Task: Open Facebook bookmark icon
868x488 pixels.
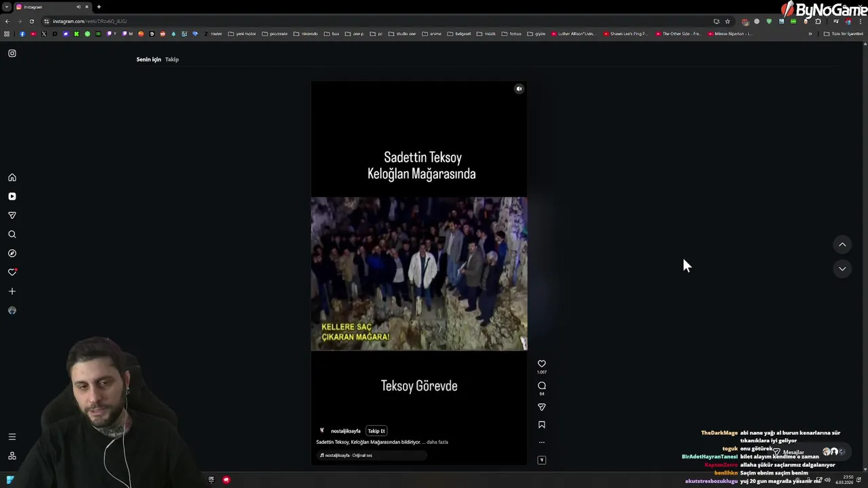Action: point(22,34)
